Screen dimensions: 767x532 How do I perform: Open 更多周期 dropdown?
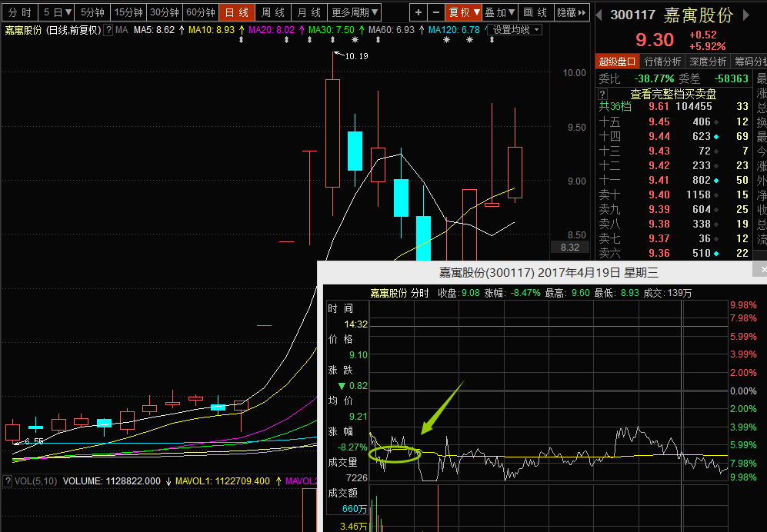click(355, 12)
